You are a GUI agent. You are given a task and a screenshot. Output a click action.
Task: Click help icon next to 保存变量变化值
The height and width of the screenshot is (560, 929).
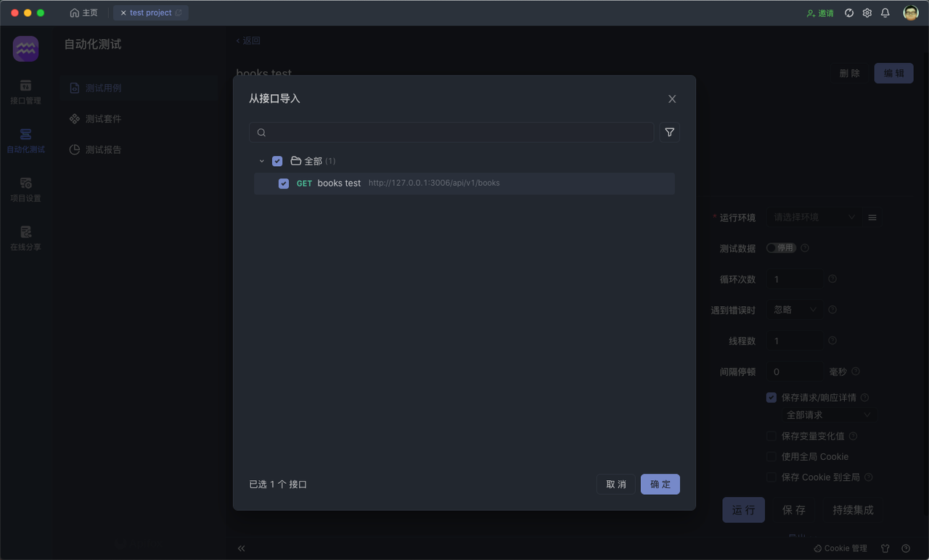tap(853, 436)
